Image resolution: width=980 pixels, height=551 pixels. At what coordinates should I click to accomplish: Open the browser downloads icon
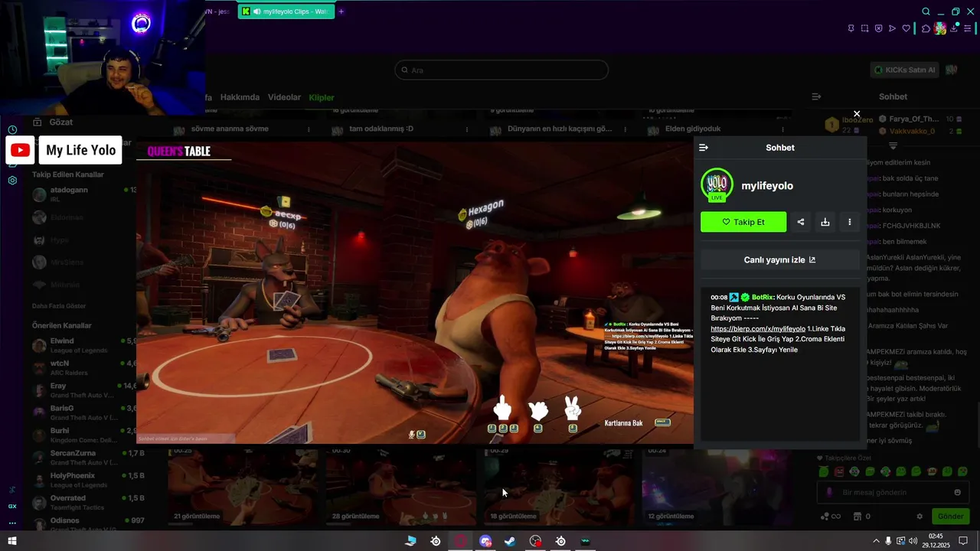click(954, 28)
